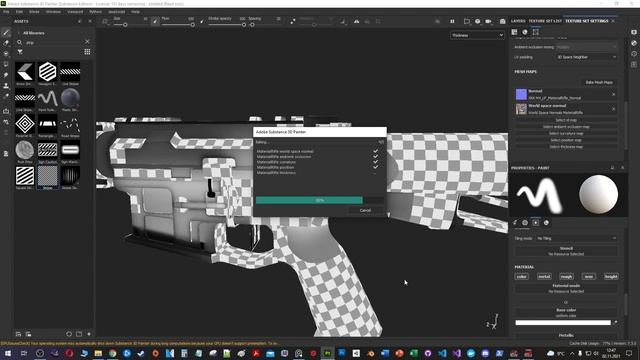Toggle the color material channel
Viewport: 640px width, 360px height.
pyautogui.click(x=522, y=276)
